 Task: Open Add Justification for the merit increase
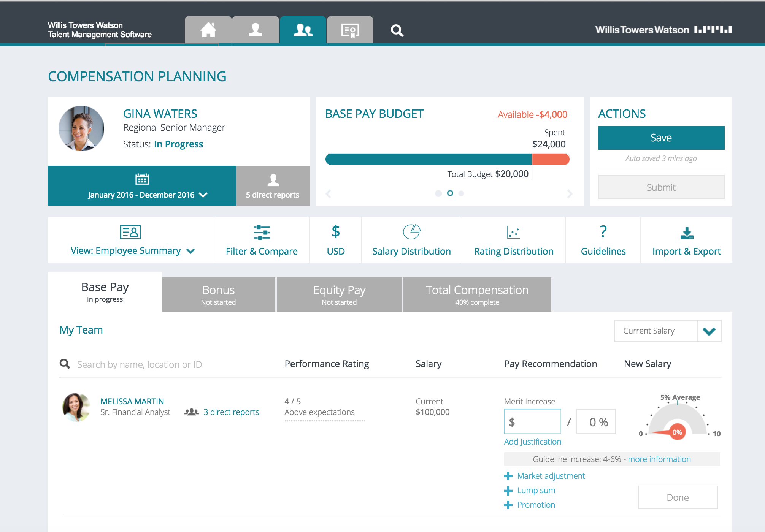pos(532,442)
